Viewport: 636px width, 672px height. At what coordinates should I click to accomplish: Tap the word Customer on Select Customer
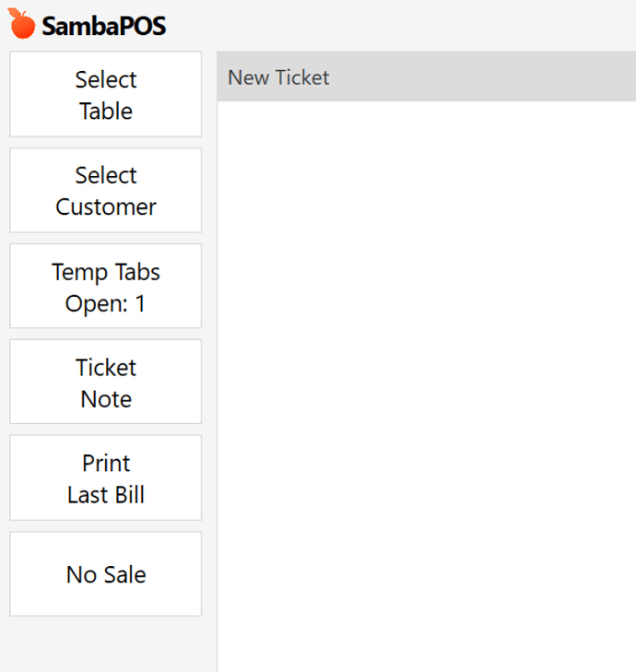pos(106,207)
